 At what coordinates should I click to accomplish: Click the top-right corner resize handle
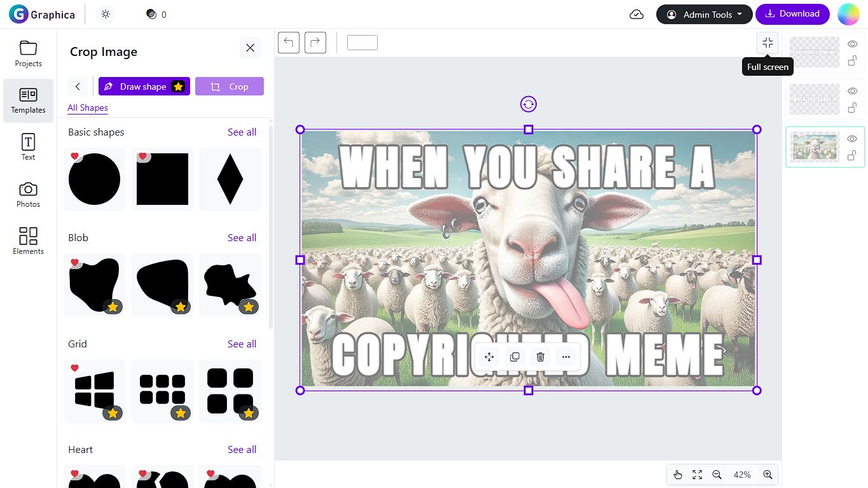pyautogui.click(x=757, y=130)
